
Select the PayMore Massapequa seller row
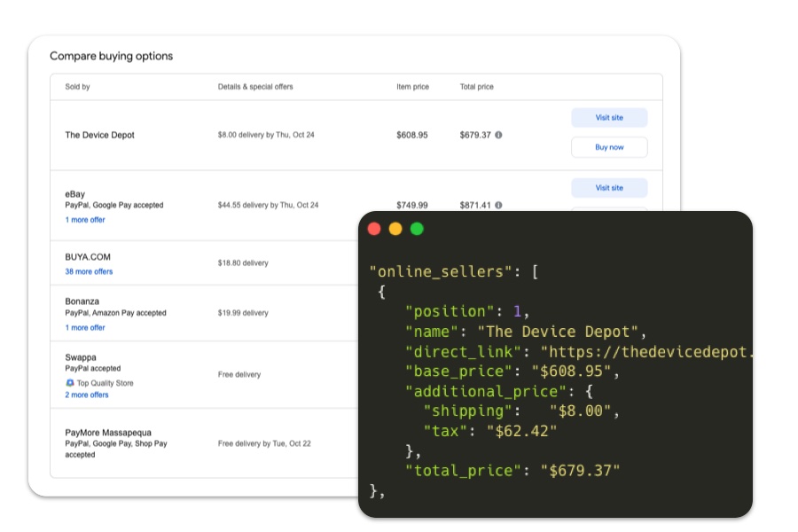click(106, 433)
